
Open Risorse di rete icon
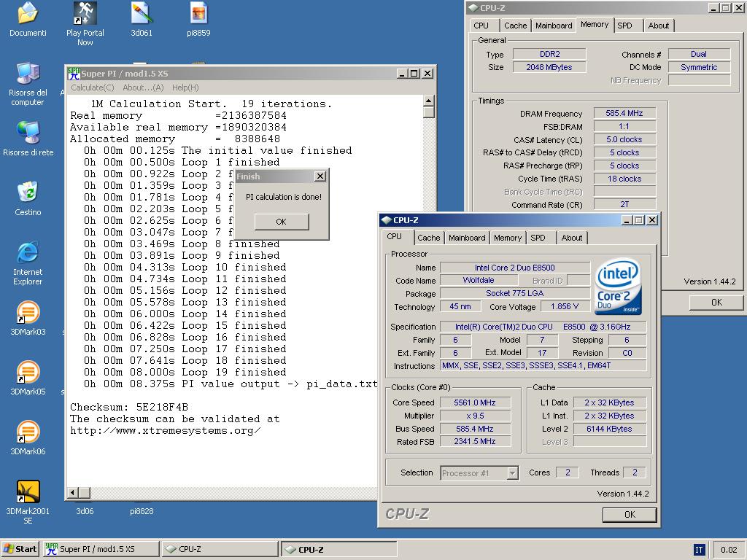tap(28, 133)
